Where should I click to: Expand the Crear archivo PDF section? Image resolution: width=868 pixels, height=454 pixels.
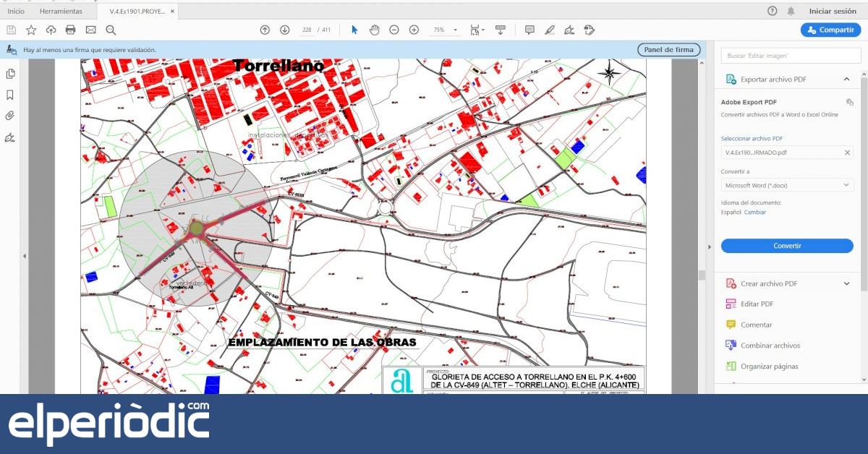coord(846,284)
